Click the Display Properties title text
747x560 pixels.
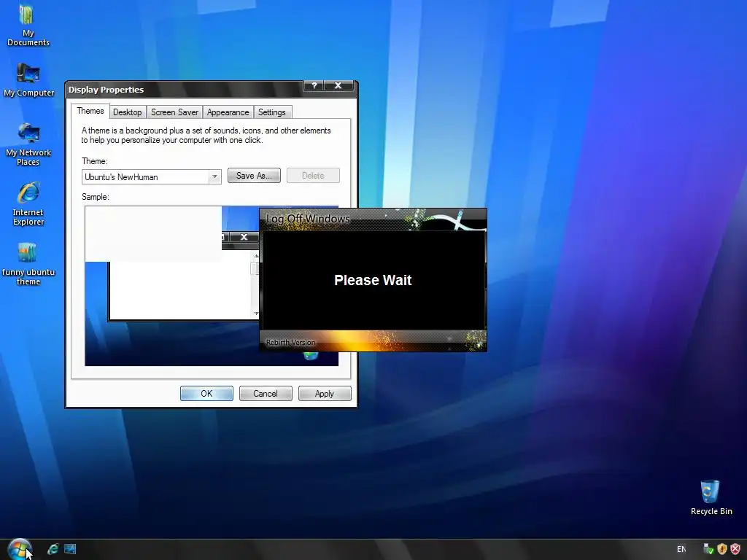(106, 90)
